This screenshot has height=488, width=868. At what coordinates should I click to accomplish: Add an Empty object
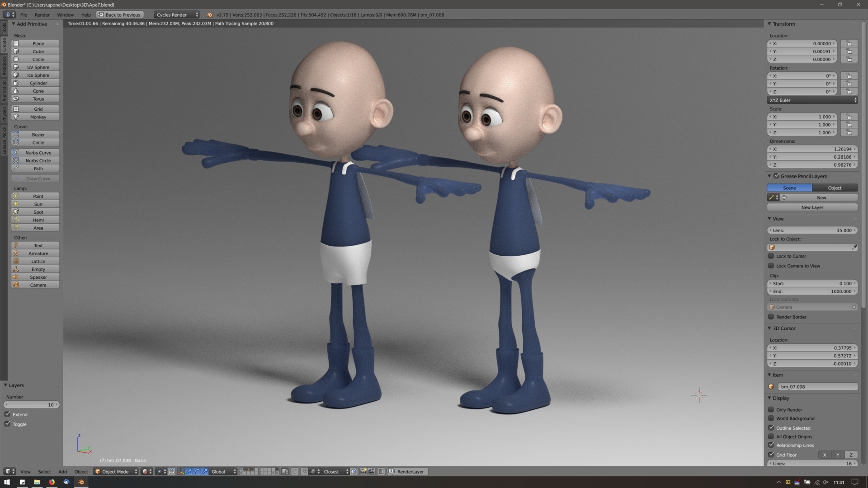coord(35,269)
